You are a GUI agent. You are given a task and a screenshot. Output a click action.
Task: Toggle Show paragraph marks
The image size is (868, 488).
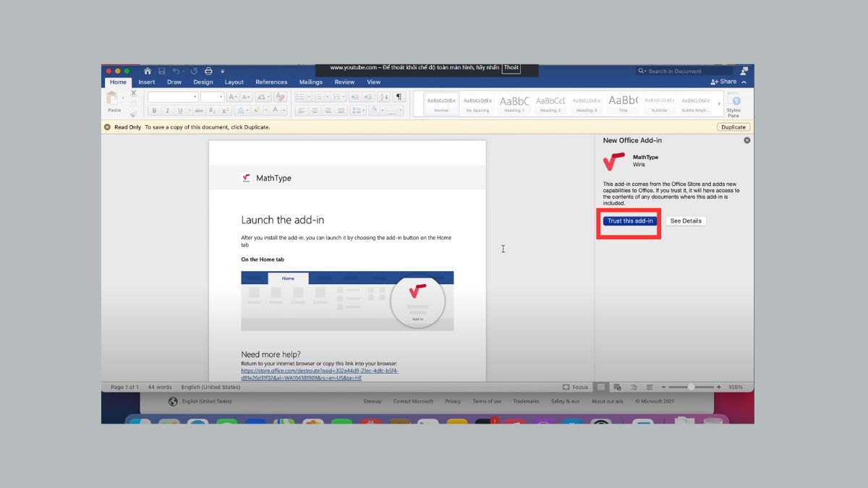(399, 97)
